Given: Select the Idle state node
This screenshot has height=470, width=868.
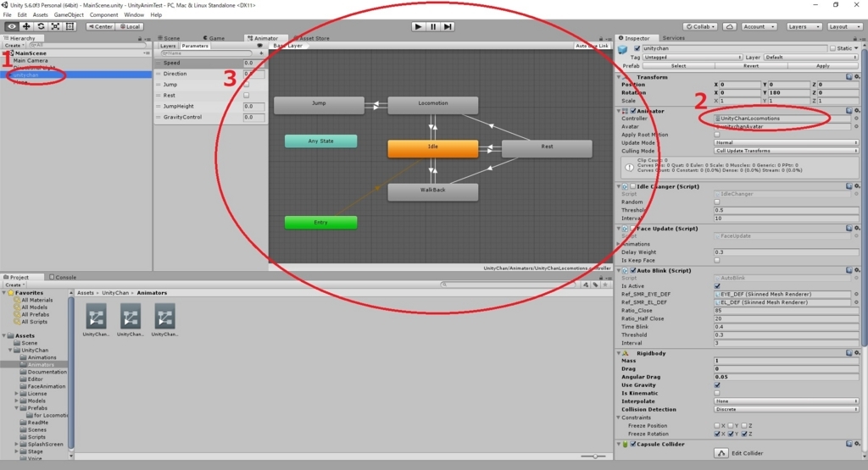Looking at the screenshot, I should click(x=433, y=148).
